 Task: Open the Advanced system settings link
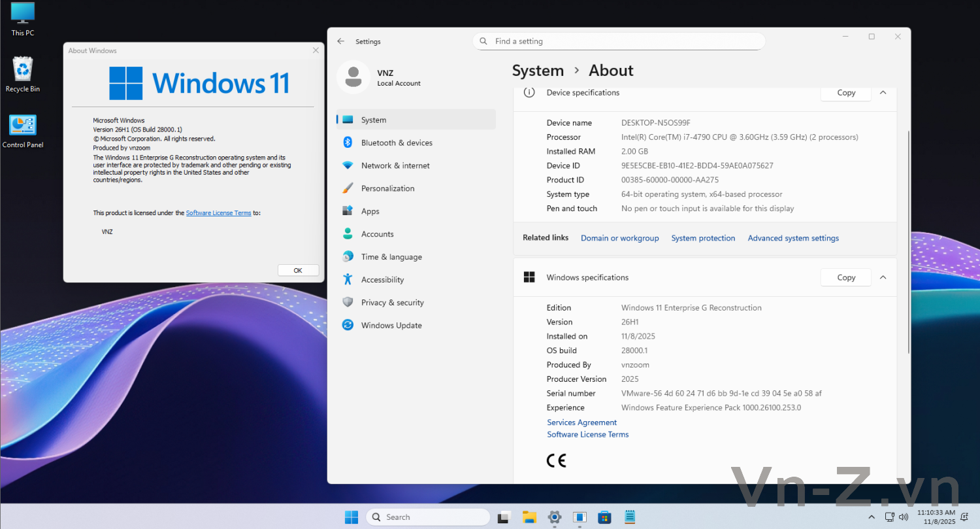tap(793, 238)
